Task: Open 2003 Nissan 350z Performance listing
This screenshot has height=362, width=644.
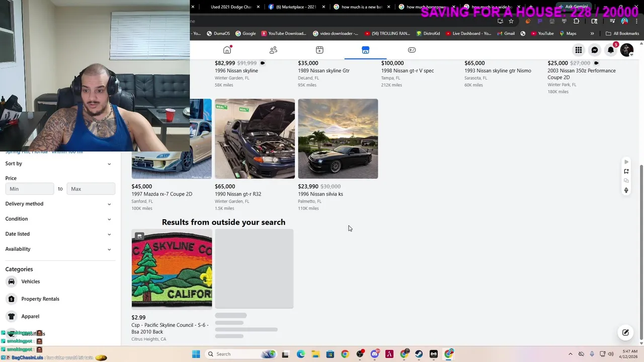Action: tap(581, 74)
